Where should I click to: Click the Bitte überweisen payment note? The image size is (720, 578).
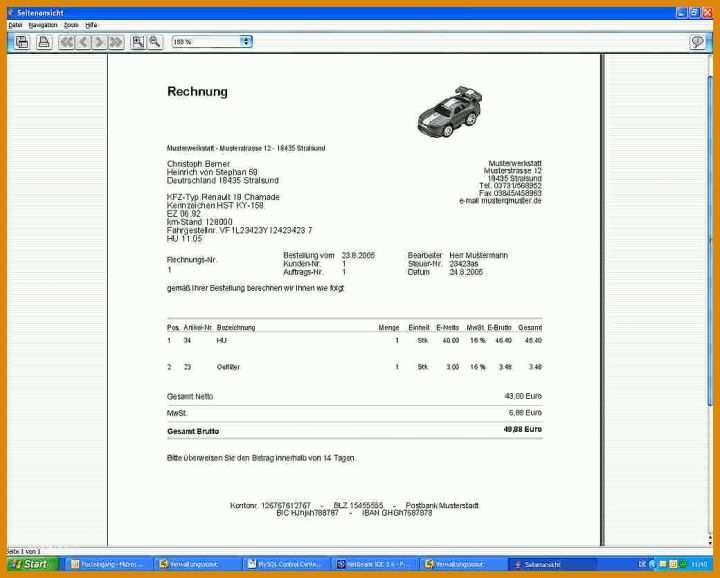click(261, 458)
